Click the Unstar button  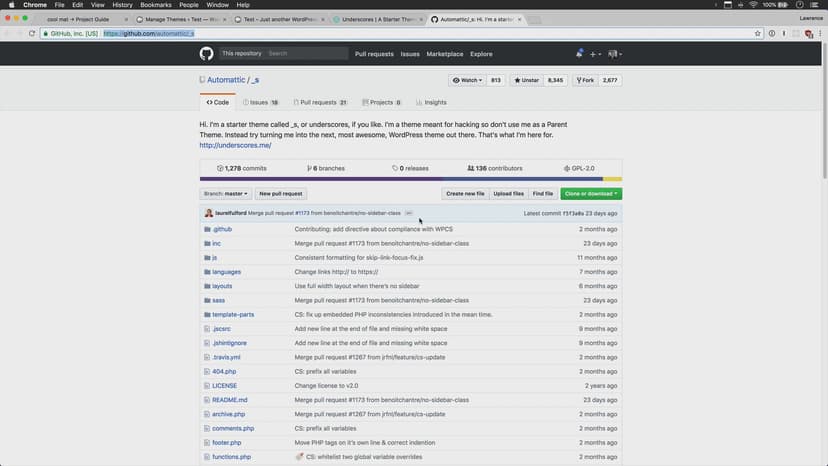pos(526,80)
